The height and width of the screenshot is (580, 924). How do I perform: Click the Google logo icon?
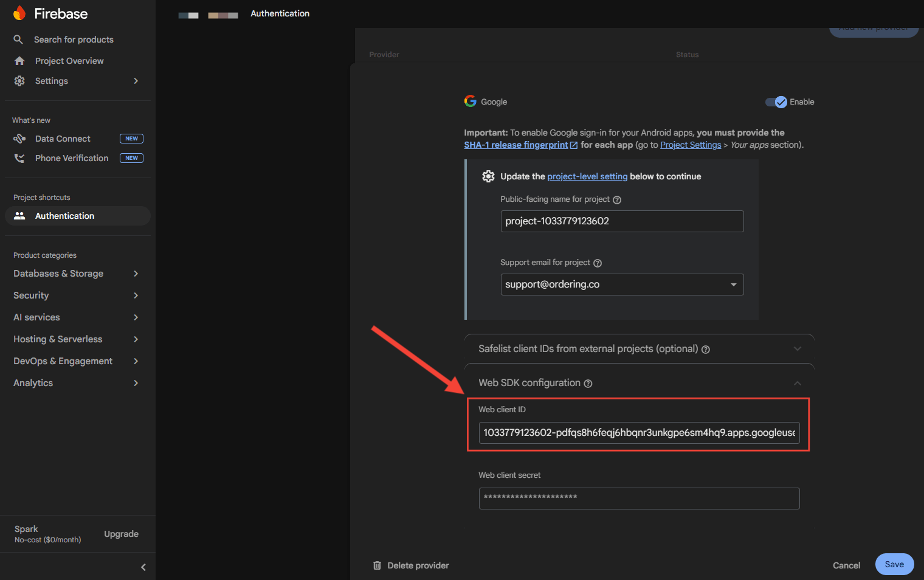point(470,101)
